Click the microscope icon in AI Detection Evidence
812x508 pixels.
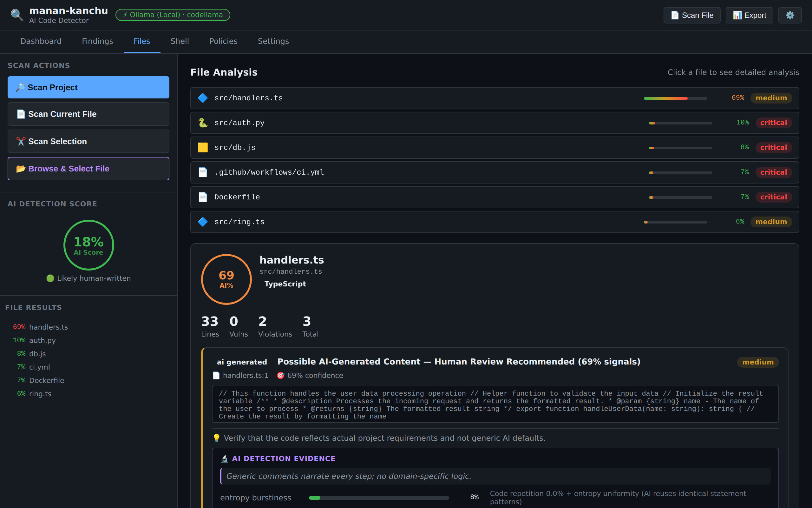pos(225,458)
